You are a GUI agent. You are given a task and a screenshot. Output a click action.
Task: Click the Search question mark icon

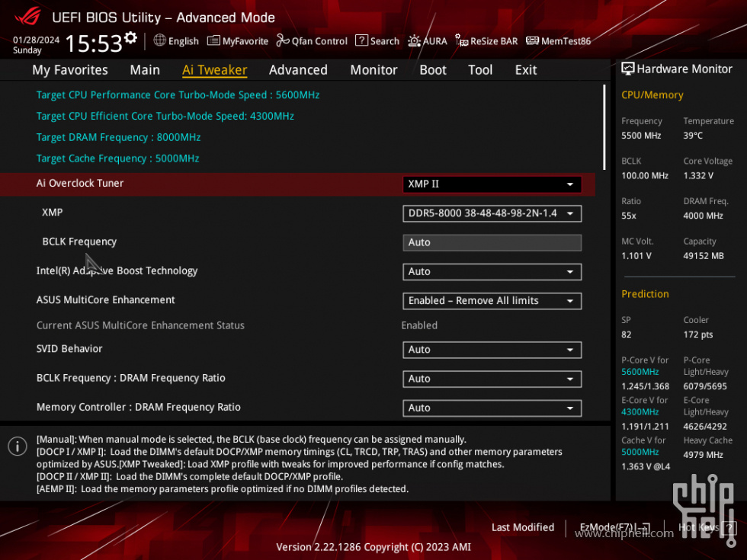(x=361, y=40)
